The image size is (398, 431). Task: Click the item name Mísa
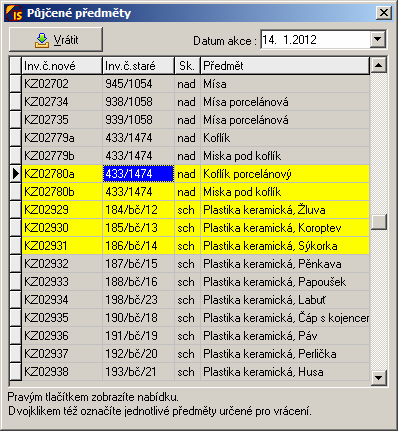285,84
